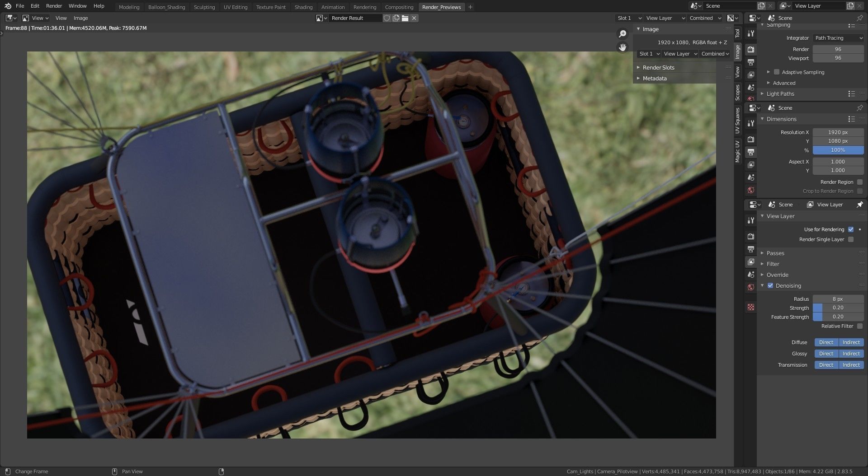Image resolution: width=868 pixels, height=476 pixels.
Task: Add a new workspace with plus button
Action: [x=470, y=7]
